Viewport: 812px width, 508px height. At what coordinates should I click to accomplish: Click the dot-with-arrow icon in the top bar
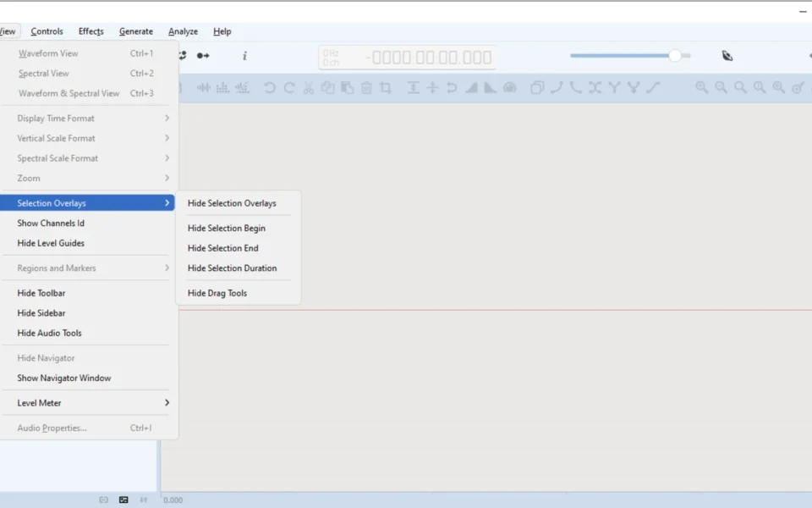tap(203, 56)
